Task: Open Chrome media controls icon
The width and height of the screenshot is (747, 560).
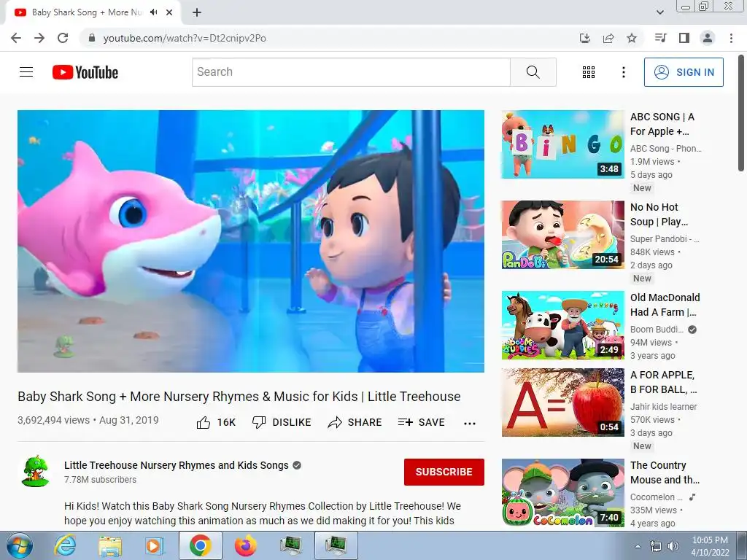Action: pyautogui.click(x=660, y=38)
